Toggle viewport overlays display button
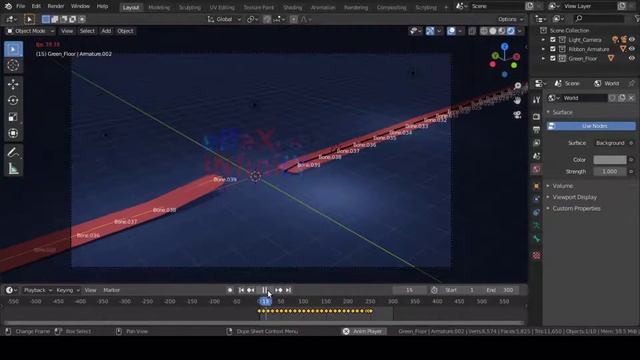The width and height of the screenshot is (640, 360). [x=451, y=31]
